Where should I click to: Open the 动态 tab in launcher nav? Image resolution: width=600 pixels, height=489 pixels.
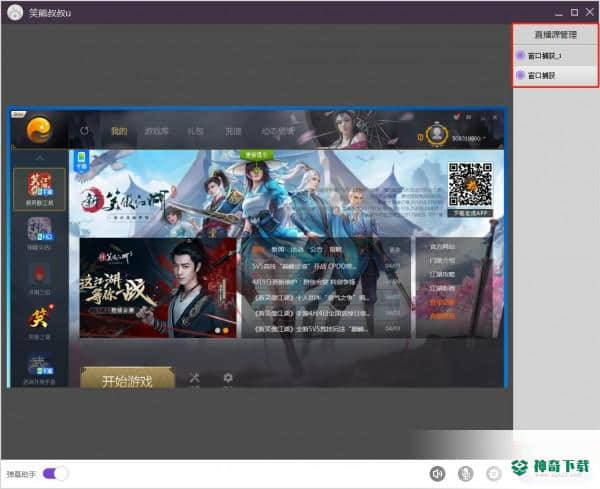pos(278,131)
